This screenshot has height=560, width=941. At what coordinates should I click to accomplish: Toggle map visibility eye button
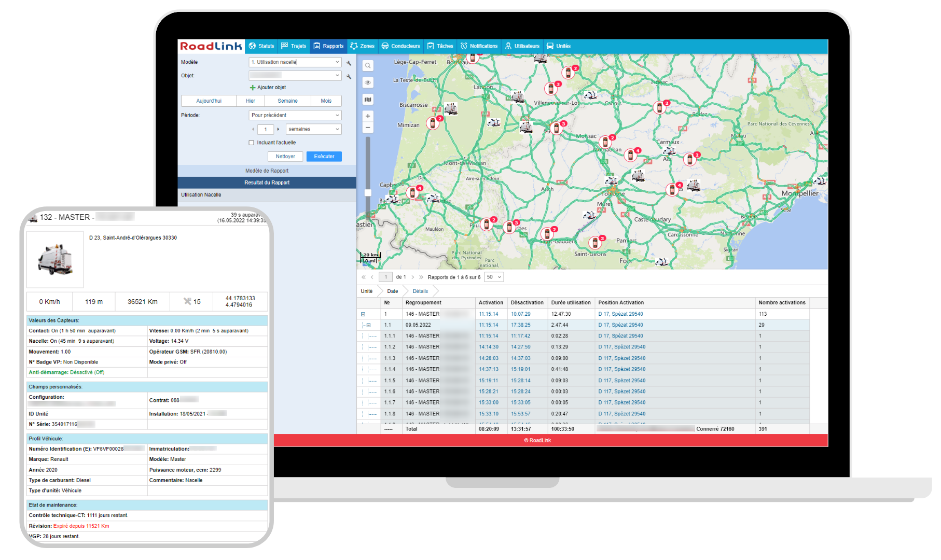point(368,82)
